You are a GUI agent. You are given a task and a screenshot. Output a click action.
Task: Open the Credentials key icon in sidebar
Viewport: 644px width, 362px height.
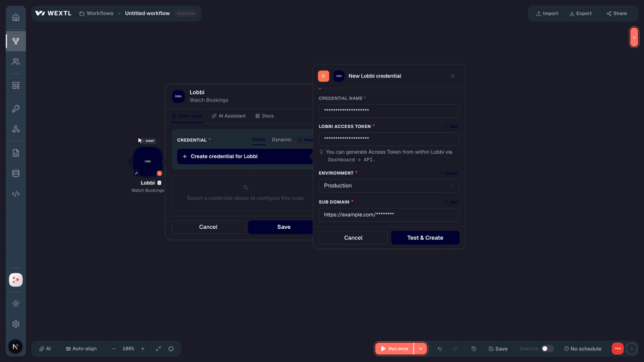[16, 109]
